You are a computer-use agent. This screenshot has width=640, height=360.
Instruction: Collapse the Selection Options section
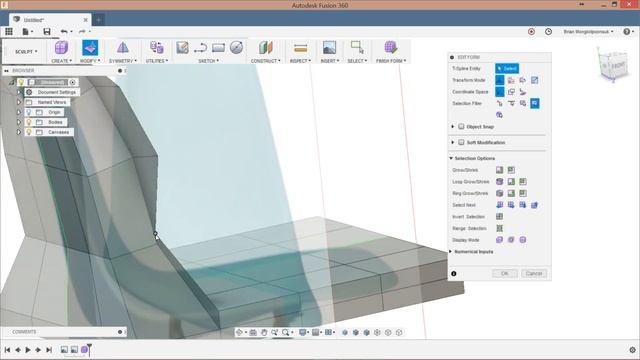point(451,158)
